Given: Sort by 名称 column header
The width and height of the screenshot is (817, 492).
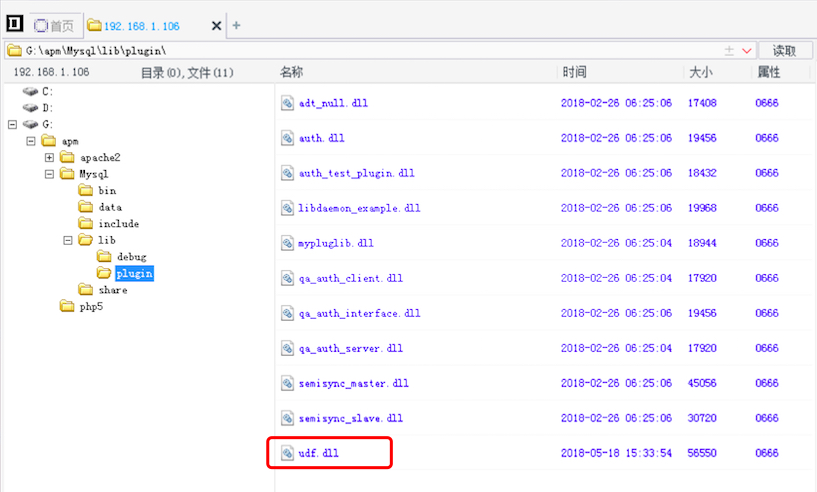Looking at the screenshot, I should [x=291, y=72].
